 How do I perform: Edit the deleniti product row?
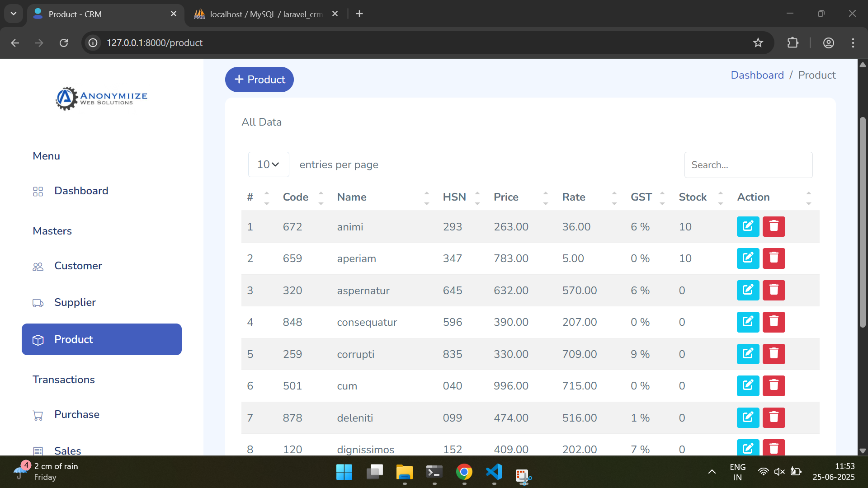[x=748, y=418]
